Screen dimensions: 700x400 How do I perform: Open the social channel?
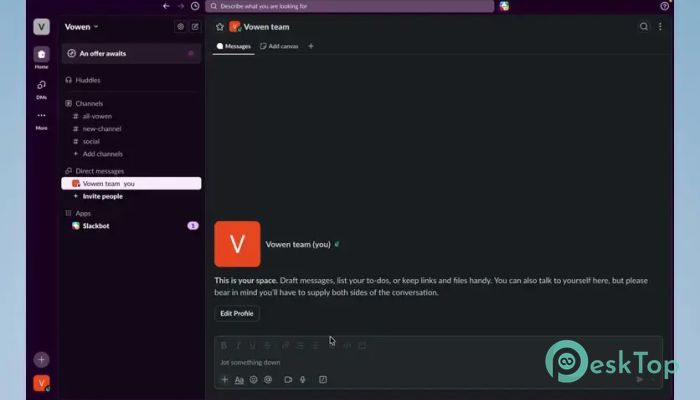pyautogui.click(x=91, y=141)
